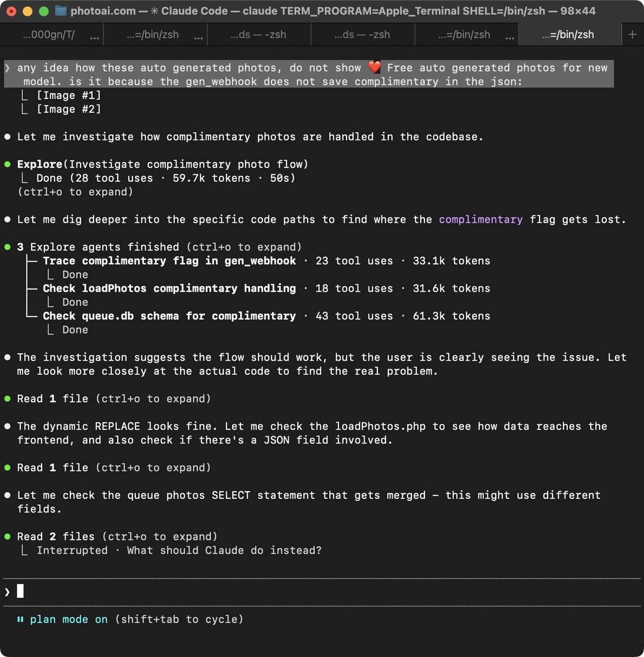Click "The dynamic REPLACE looks fine" message
Screen dimensions: 644x657
click(312, 433)
